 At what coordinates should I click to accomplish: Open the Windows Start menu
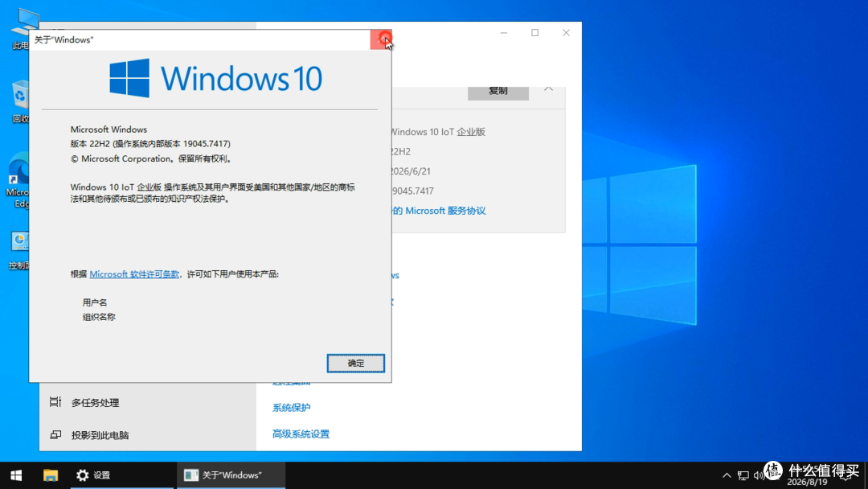16,475
